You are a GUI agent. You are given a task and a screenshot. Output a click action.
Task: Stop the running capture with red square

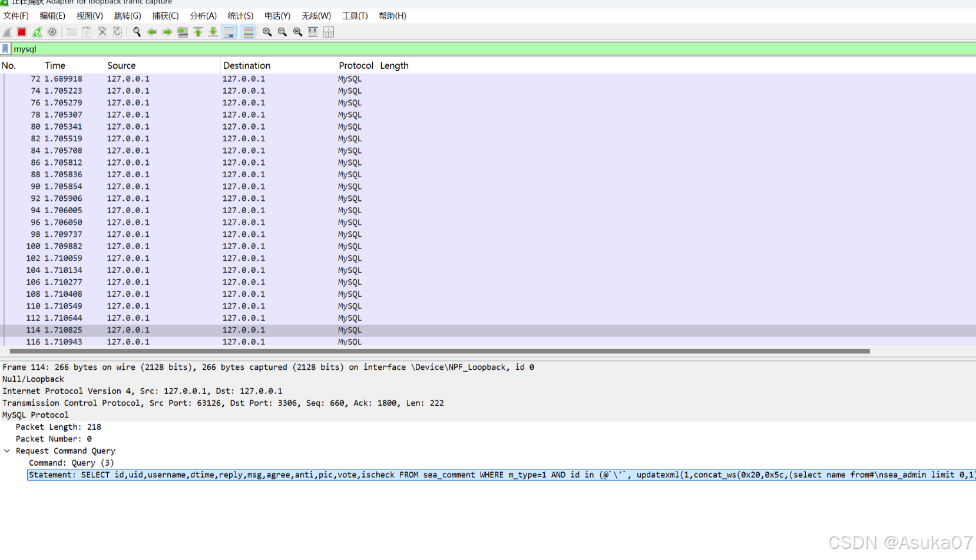click(x=22, y=32)
